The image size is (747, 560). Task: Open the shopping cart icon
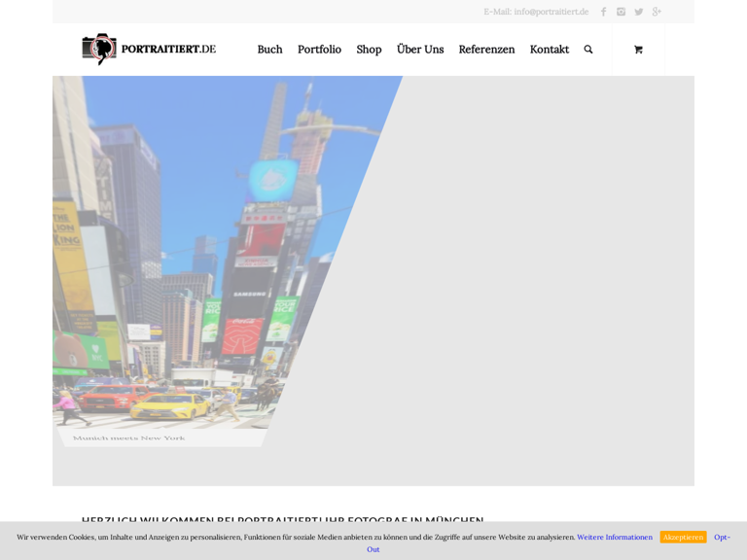[638, 50]
